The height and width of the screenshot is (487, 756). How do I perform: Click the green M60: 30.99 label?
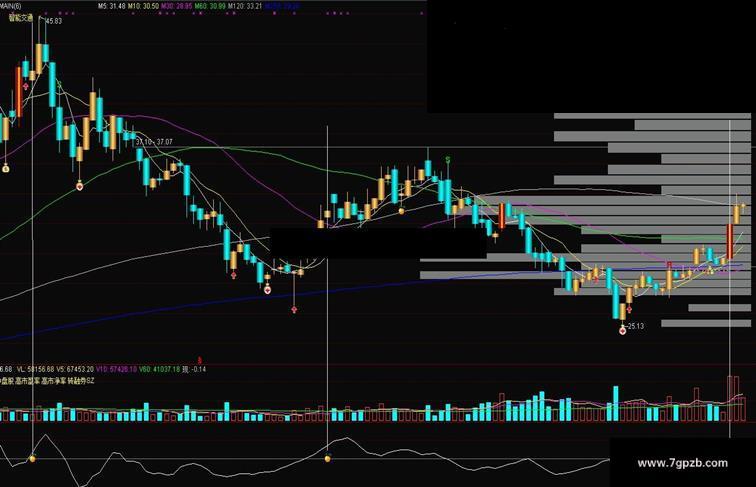210,6
